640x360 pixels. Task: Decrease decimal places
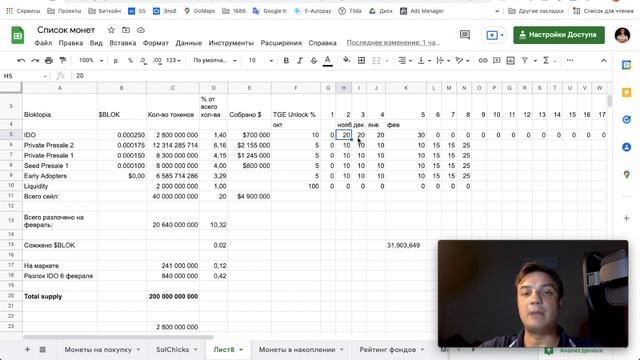(143, 60)
